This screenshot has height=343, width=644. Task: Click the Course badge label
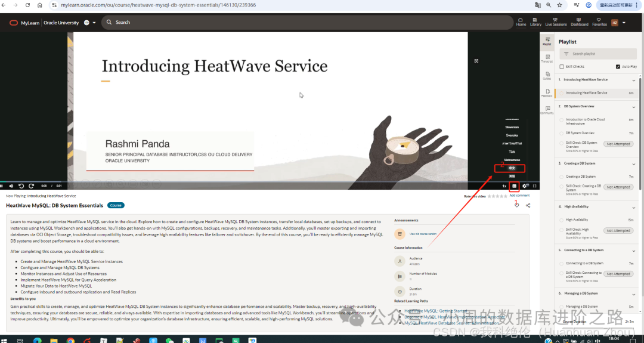(x=116, y=205)
